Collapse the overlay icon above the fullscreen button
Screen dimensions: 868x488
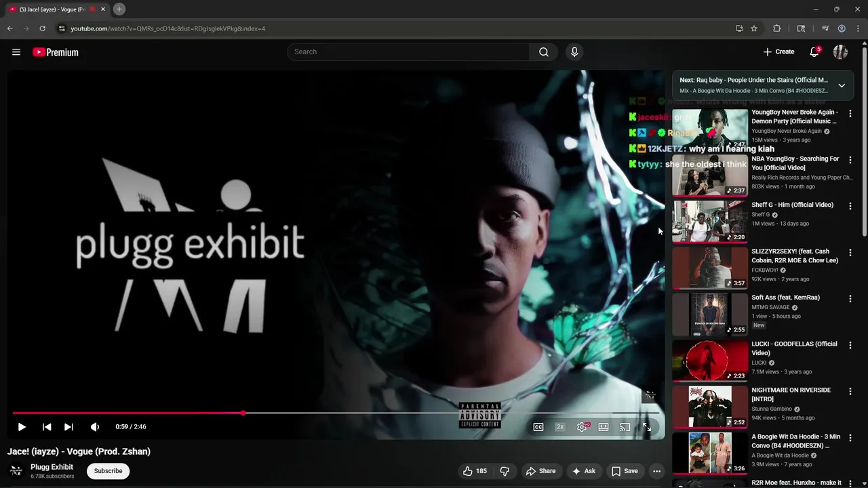point(650,394)
